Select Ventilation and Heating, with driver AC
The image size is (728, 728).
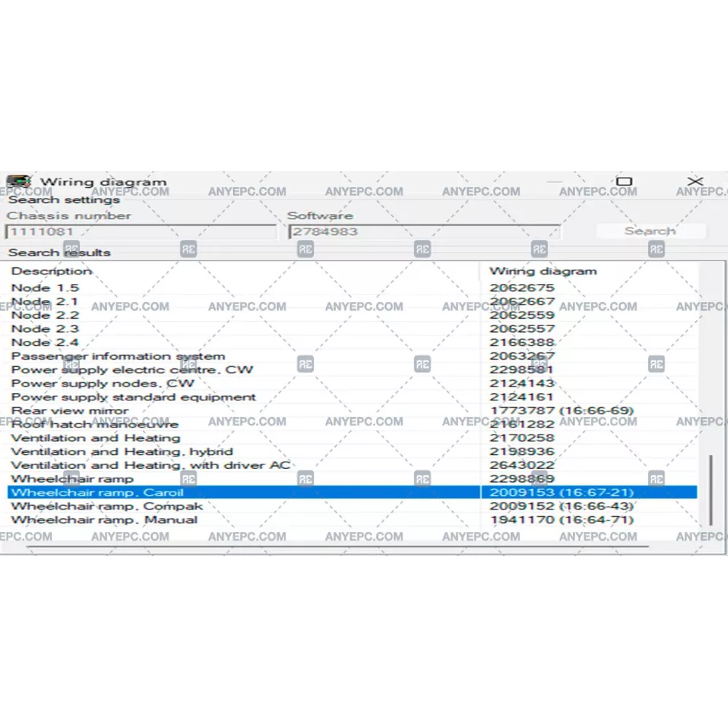pyautogui.click(x=150, y=465)
